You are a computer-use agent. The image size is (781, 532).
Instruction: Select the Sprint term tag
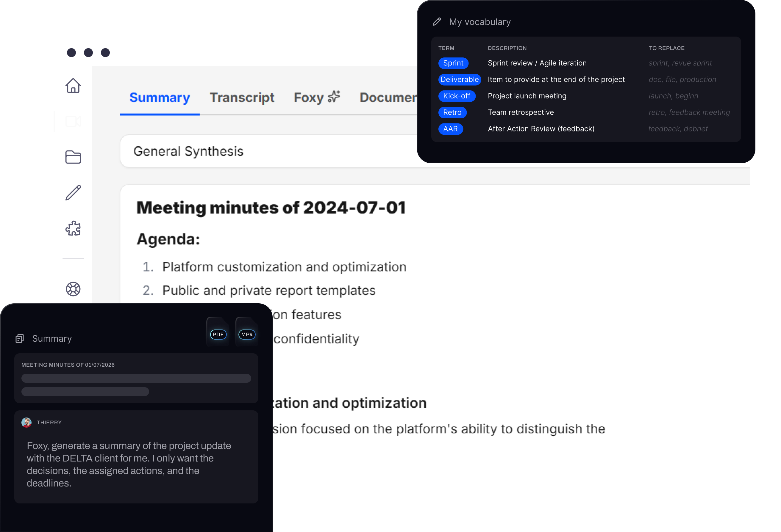pos(453,63)
